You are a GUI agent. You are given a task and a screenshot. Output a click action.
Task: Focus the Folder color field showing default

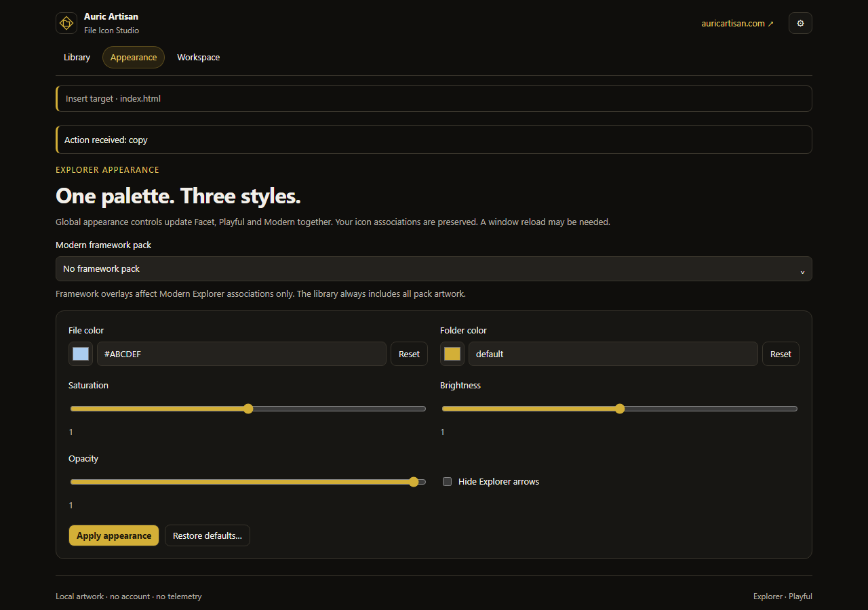(x=613, y=354)
